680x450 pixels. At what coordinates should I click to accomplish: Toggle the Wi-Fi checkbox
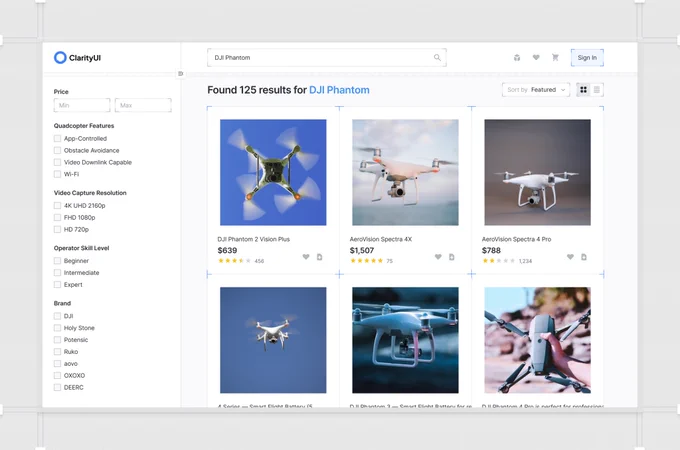click(57, 174)
